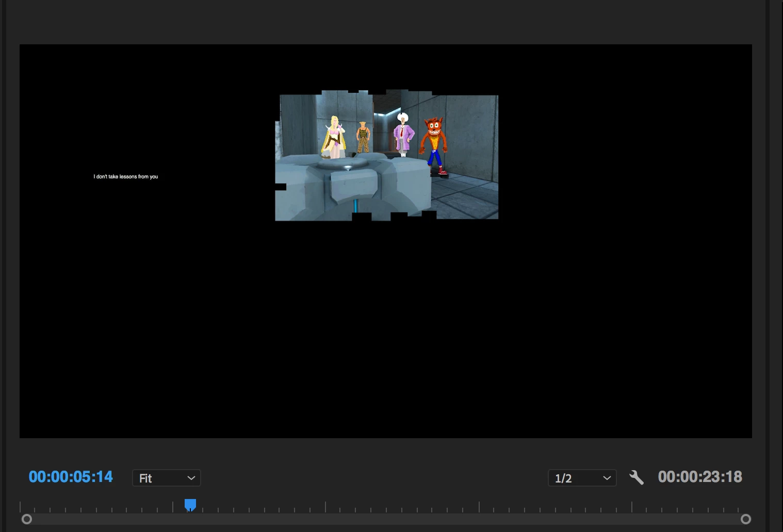The width and height of the screenshot is (783, 532).
Task: Open the wrench settings menu
Action: tap(637, 478)
